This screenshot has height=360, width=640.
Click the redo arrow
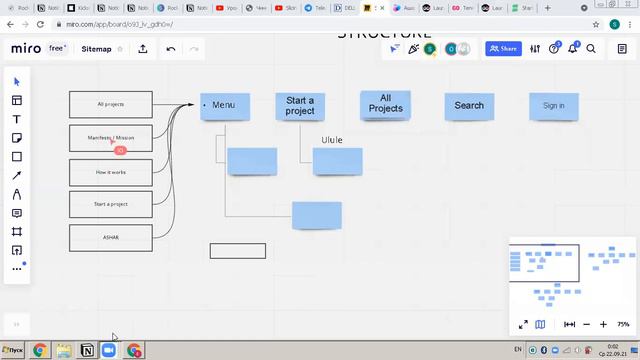coord(193,49)
